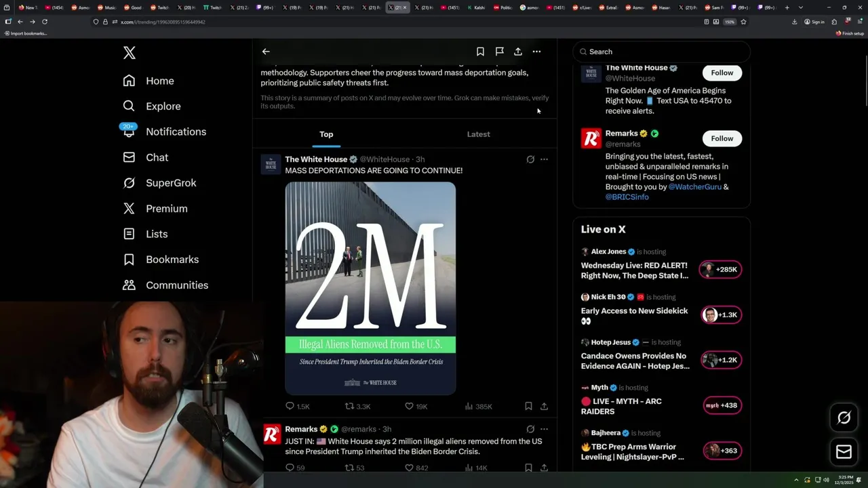Open floating messages envelope button
Image resolution: width=868 pixels, height=488 pixels.
pyautogui.click(x=844, y=452)
